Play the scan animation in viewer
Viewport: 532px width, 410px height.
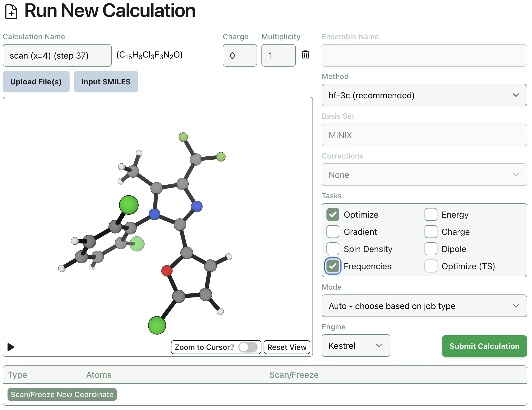[11, 347]
